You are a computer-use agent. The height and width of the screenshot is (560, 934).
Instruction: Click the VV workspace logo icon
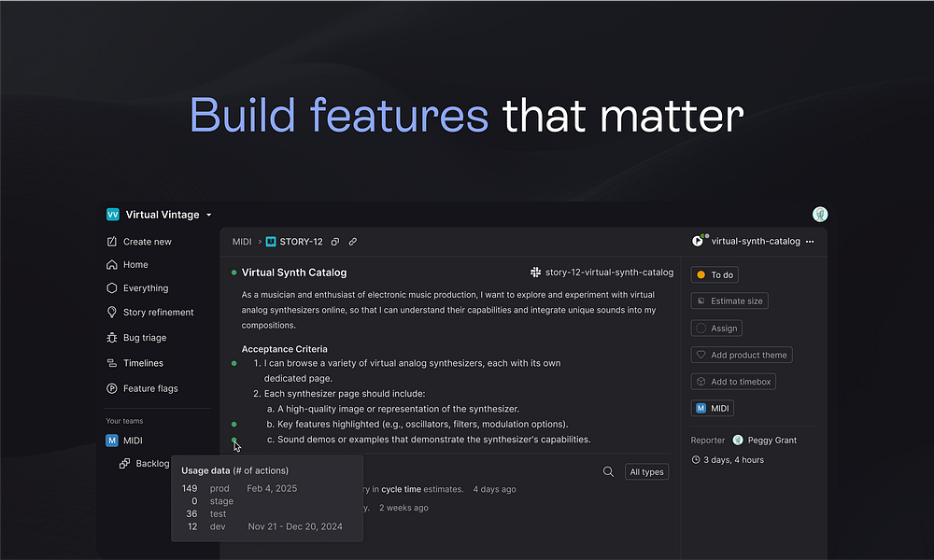(113, 215)
